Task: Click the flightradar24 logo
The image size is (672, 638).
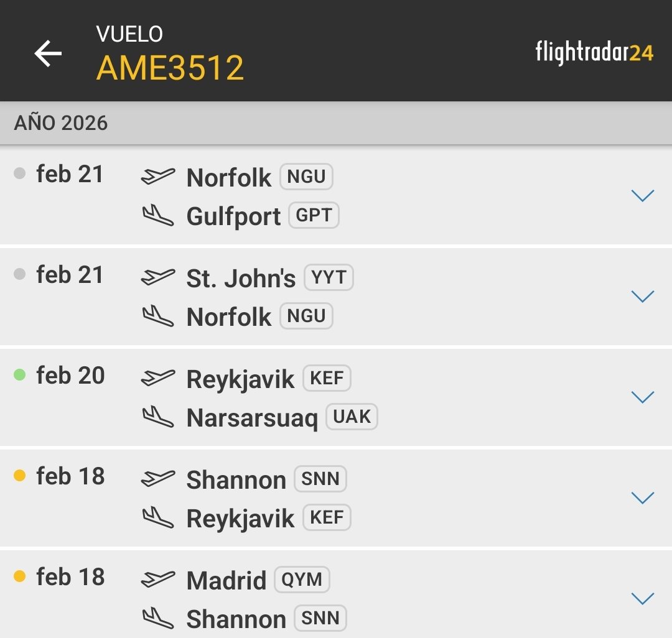Action: [594, 53]
